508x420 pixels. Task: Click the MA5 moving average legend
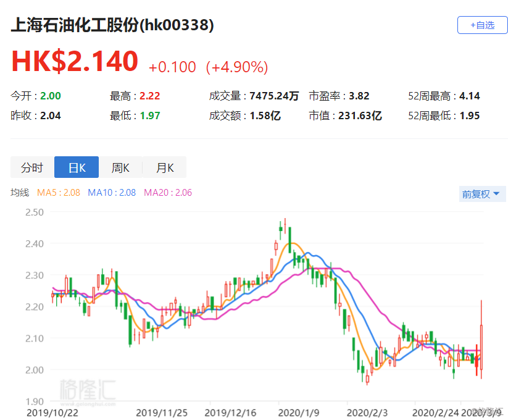coord(59,193)
